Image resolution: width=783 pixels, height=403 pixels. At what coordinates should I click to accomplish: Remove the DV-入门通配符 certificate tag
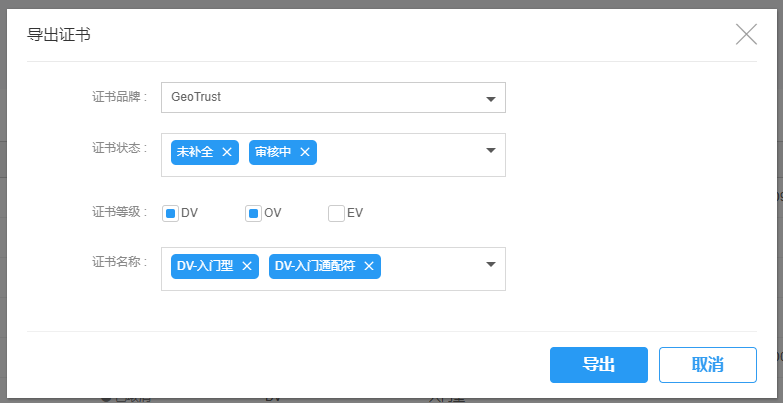369,266
